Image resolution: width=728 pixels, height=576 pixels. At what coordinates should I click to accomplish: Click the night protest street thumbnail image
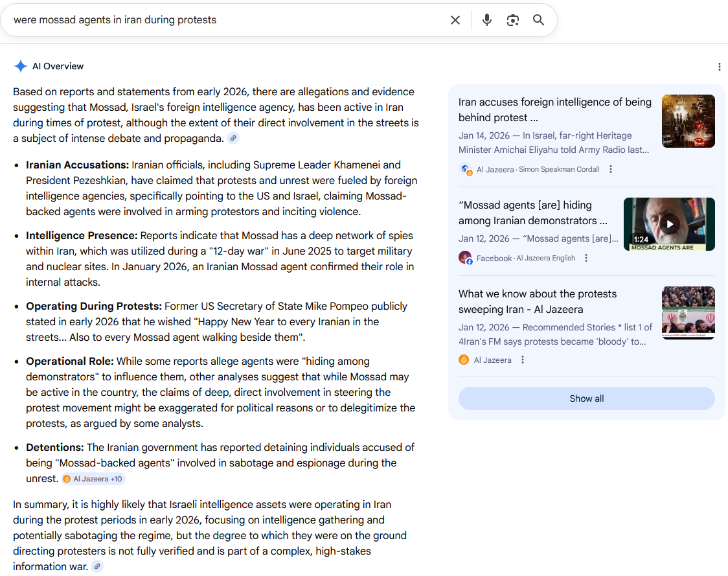point(688,121)
